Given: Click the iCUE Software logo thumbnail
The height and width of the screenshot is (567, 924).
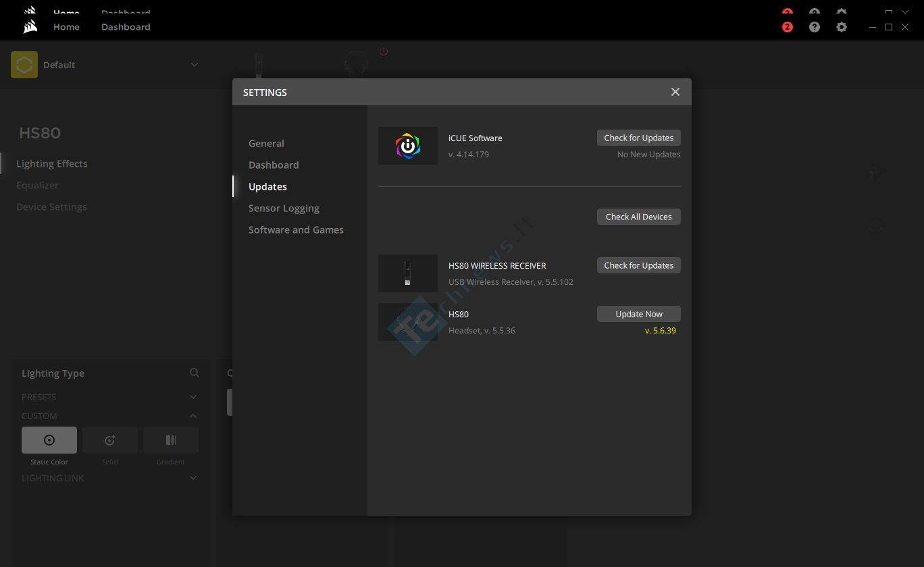Looking at the screenshot, I should tap(408, 146).
